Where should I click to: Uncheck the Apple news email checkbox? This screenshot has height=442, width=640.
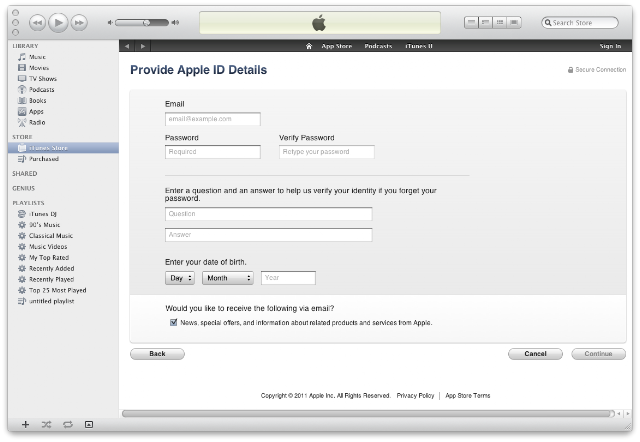tap(173, 322)
